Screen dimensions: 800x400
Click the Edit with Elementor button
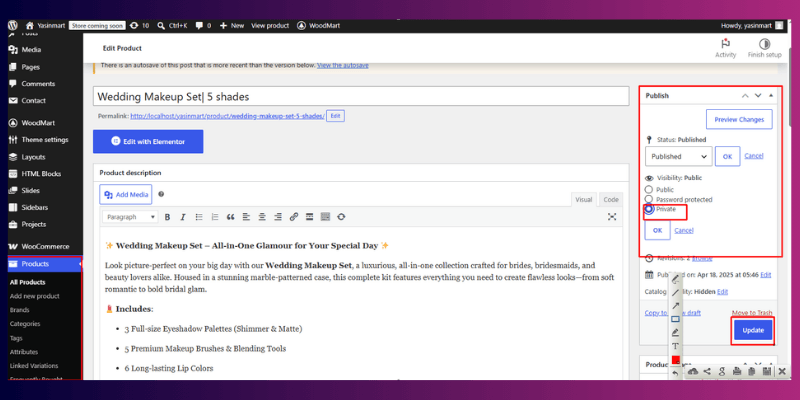point(148,141)
